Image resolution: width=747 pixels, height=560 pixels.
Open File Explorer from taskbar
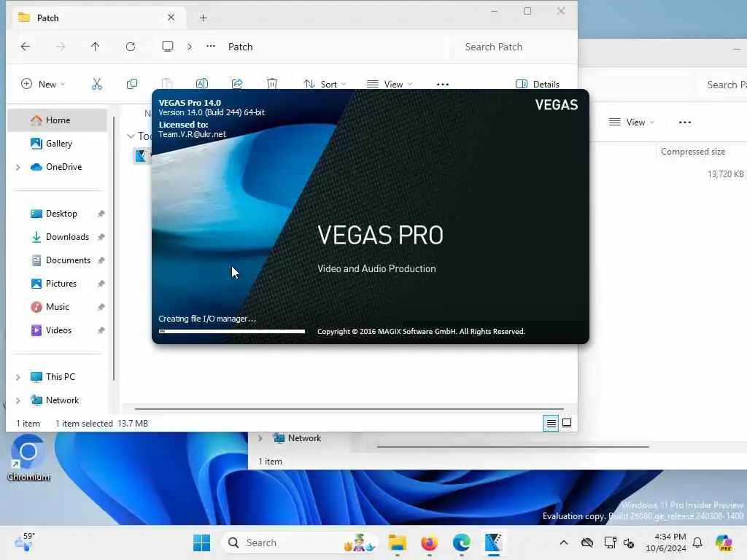coord(398,542)
